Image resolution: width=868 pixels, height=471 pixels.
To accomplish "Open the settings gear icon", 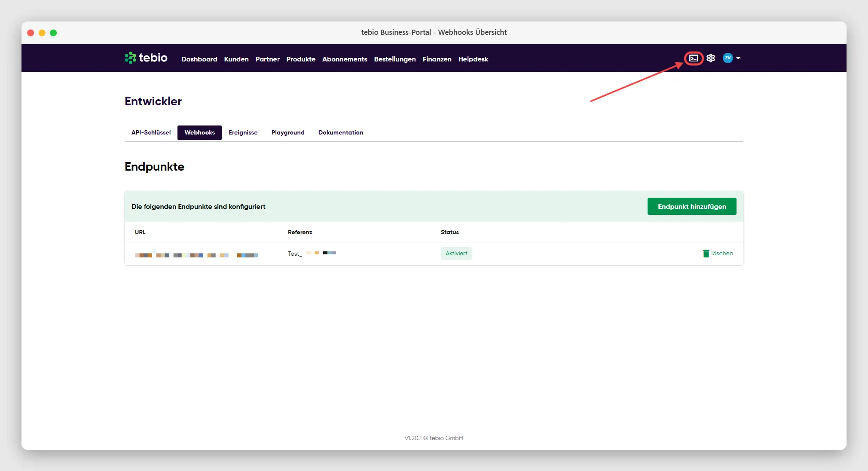I will pos(711,58).
